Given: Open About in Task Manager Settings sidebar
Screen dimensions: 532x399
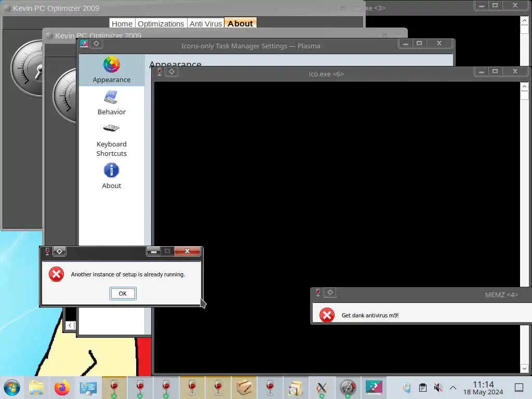Looking at the screenshot, I should point(111,176).
